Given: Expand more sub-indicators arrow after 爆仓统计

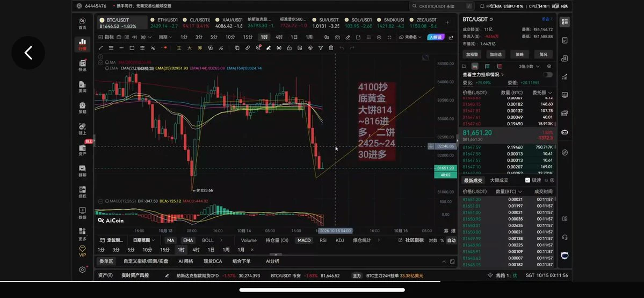Looking at the screenshot, I should click(x=378, y=240).
